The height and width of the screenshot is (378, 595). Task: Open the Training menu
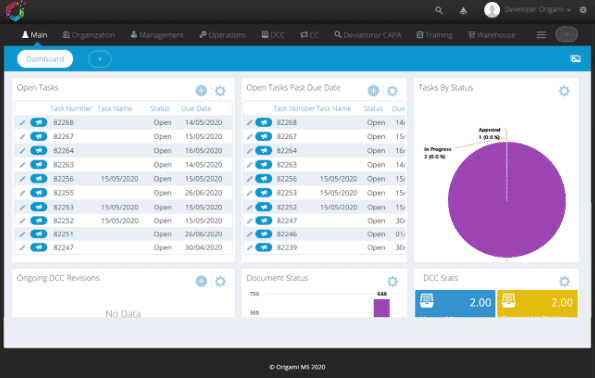point(434,35)
